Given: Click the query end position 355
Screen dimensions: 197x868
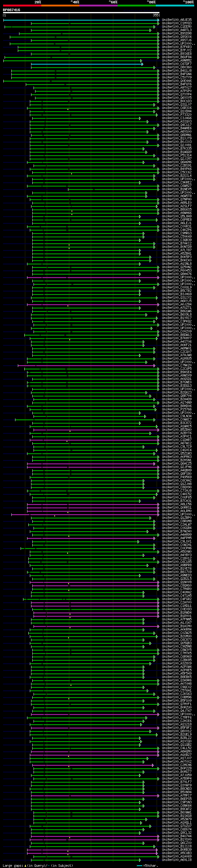Looking at the screenshot, I should (155, 15).
